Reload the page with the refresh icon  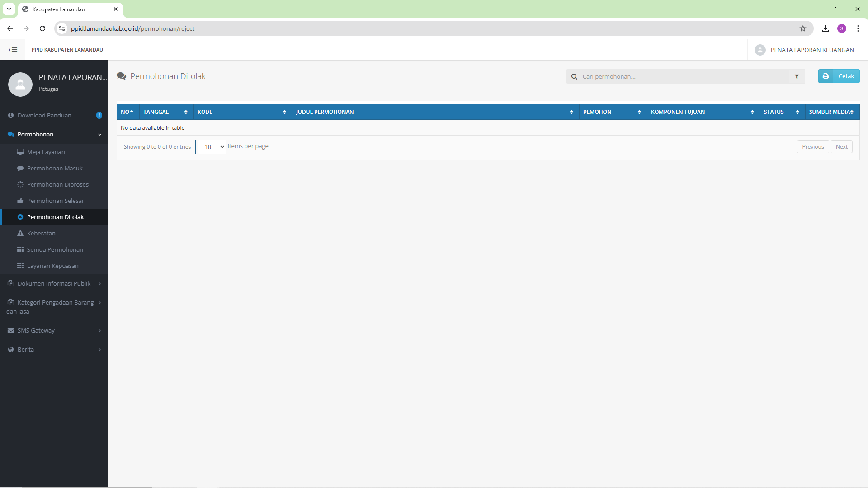tap(42, 28)
